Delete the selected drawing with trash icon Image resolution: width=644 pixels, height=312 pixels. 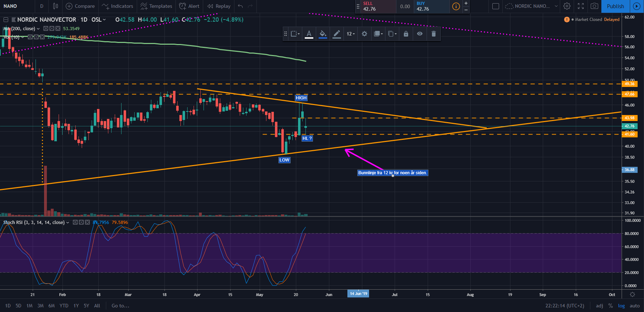(x=434, y=34)
